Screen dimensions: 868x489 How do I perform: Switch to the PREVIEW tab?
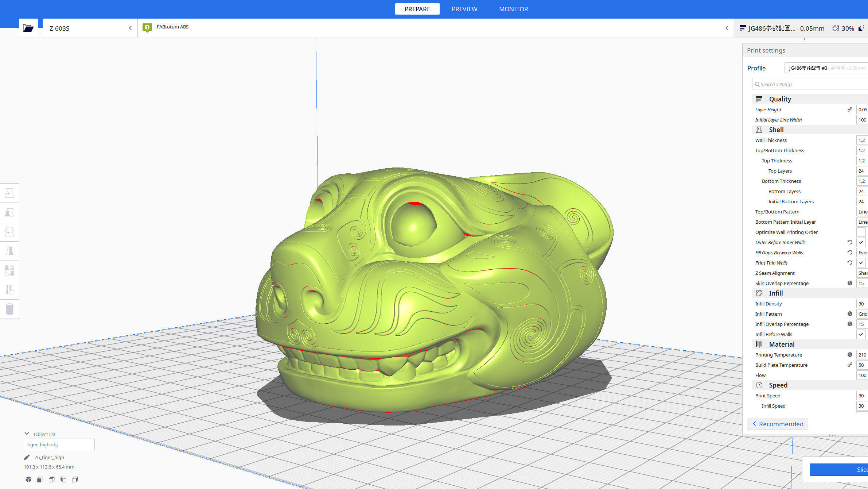(464, 9)
